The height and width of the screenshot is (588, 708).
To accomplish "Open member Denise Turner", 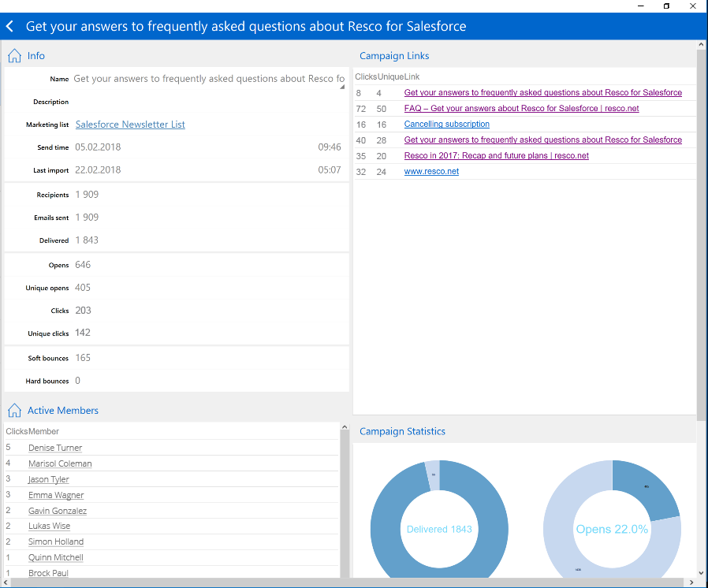I will [55, 448].
